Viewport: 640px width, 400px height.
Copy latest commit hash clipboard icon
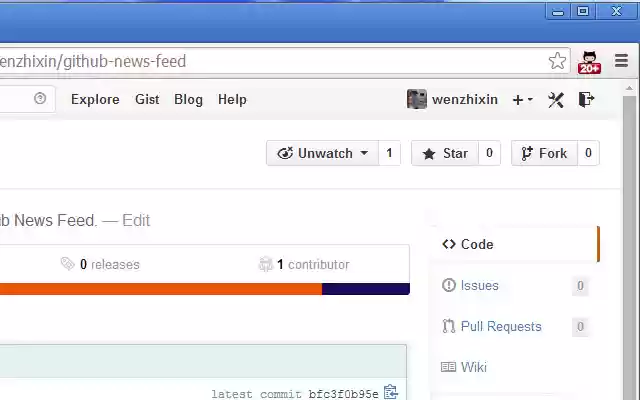(391, 392)
